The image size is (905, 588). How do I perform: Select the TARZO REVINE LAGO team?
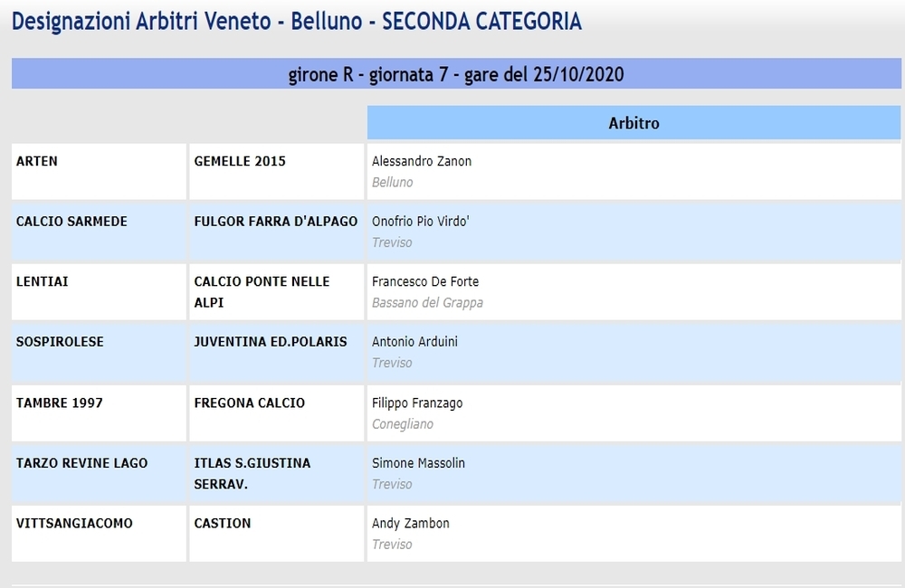(81, 463)
